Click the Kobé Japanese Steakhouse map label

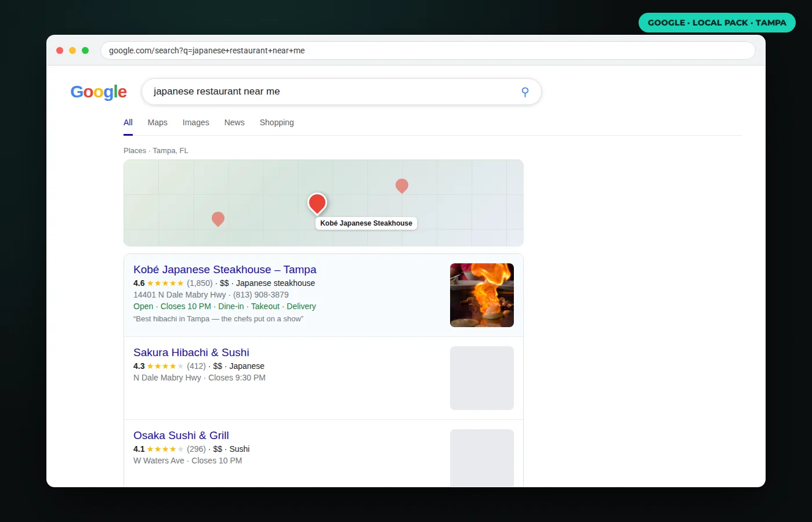point(366,223)
